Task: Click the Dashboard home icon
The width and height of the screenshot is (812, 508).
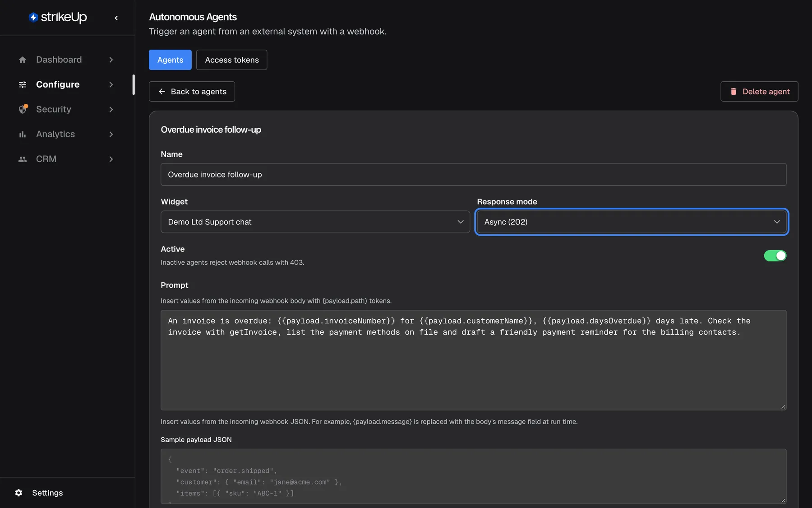Action: pos(23,60)
